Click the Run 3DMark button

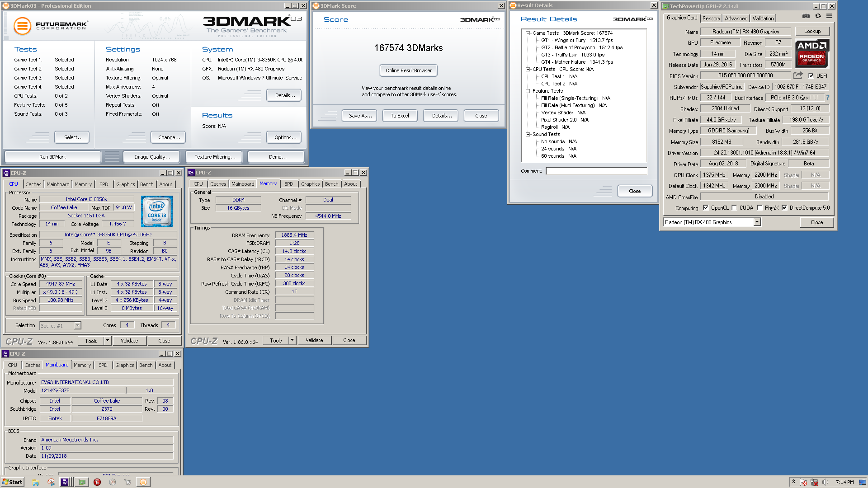[52, 157]
